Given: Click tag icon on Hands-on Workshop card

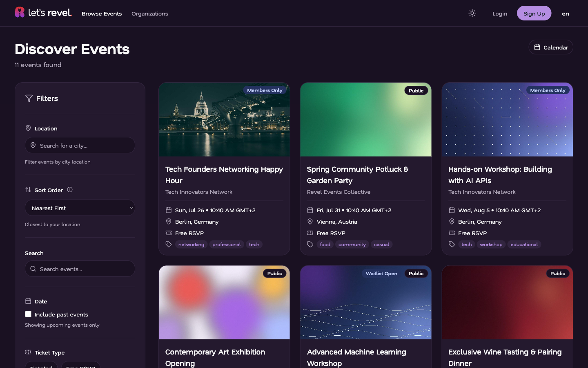Looking at the screenshot, I should coord(452,245).
